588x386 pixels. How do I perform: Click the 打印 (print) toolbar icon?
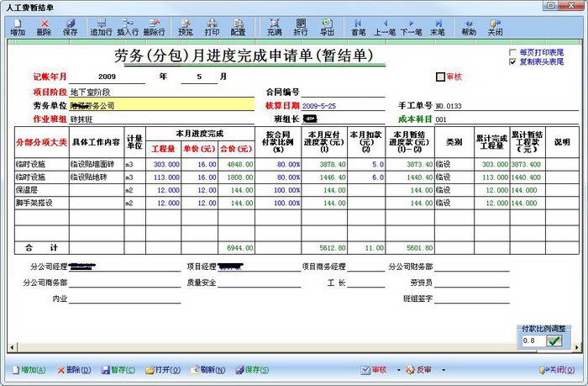point(212,28)
